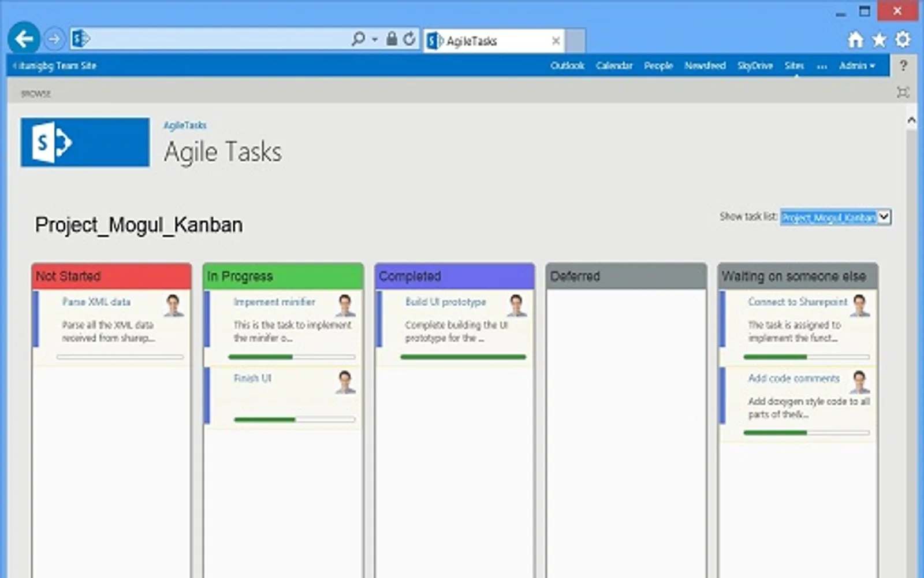Close the AgileTasks browser tab

pos(556,40)
